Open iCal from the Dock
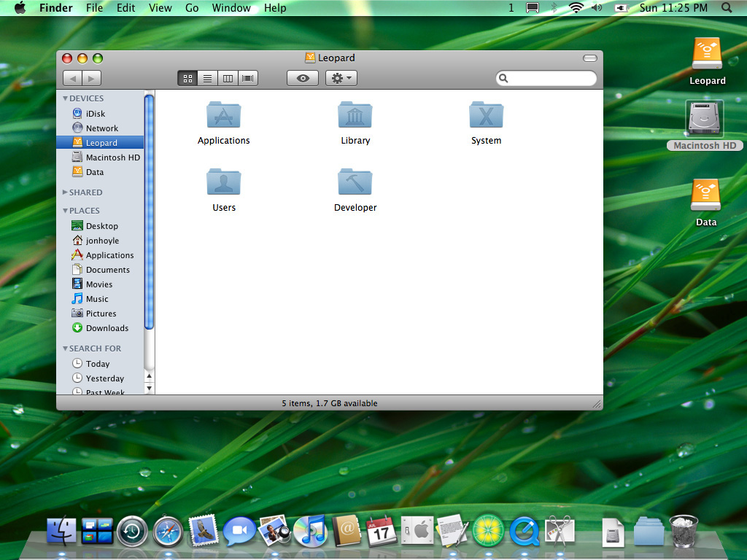This screenshot has width=747, height=560. tap(381, 531)
